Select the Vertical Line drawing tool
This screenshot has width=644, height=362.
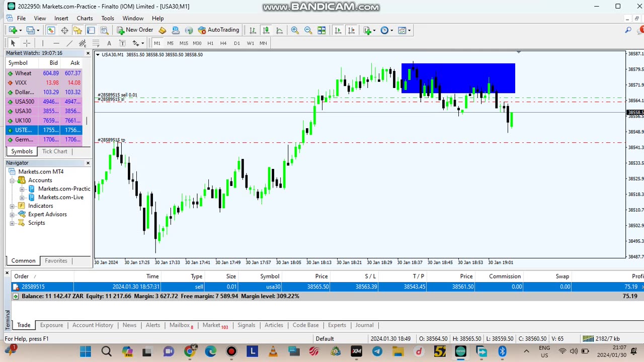[x=43, y=43]
